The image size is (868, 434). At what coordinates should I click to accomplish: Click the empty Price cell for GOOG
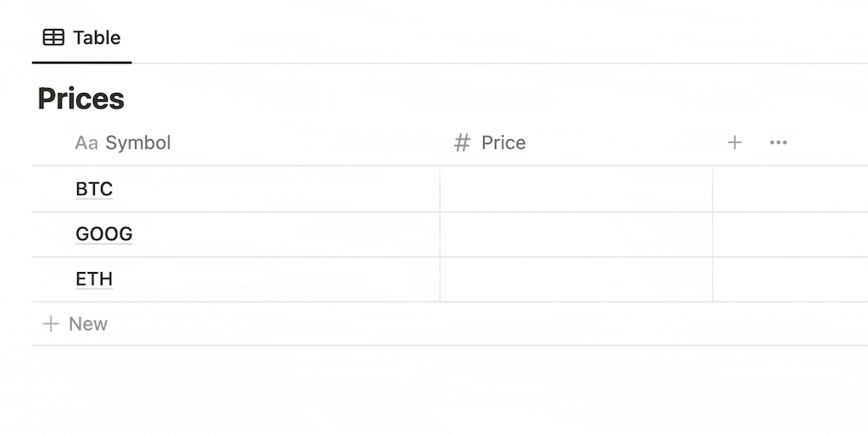pyautogui.click(x=576, y=234)
